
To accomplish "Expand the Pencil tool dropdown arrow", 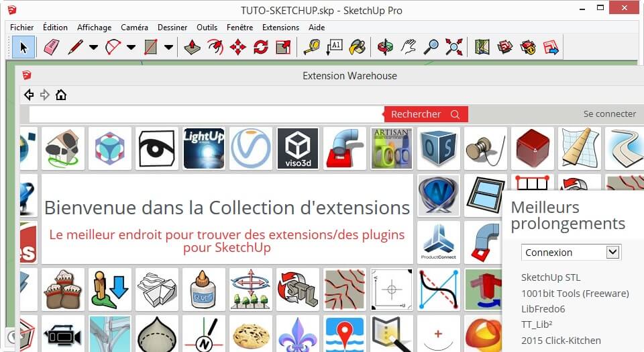I will [x=94, y=47].
